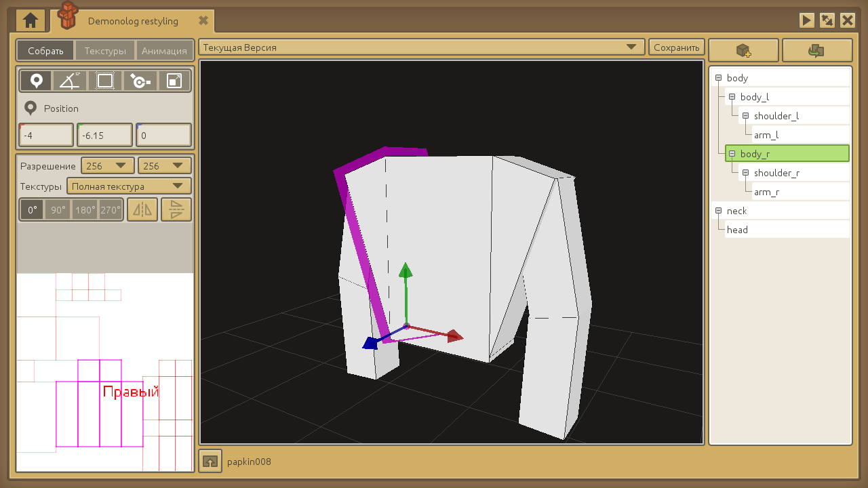Flip texture vertically with mirror icon
Viewport: 868px width, 488px height.
click(x=176, y=209)
